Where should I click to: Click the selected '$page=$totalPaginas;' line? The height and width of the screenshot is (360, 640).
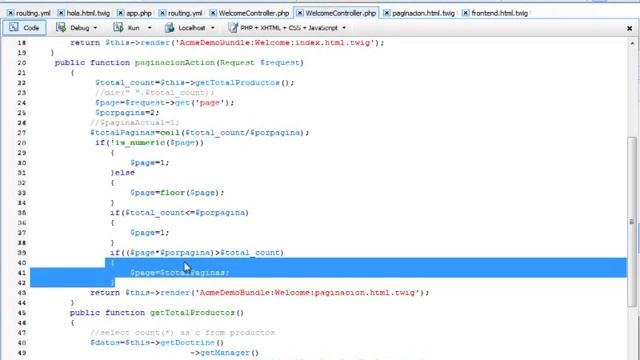pos(180,273)
